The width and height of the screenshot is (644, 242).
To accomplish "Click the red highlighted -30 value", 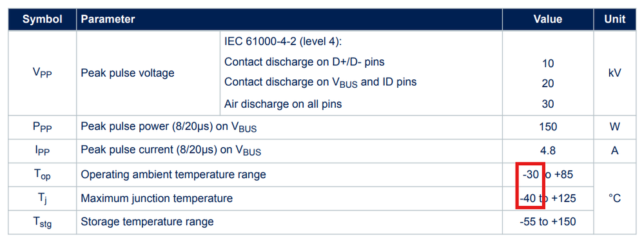I will pos(531,175).
